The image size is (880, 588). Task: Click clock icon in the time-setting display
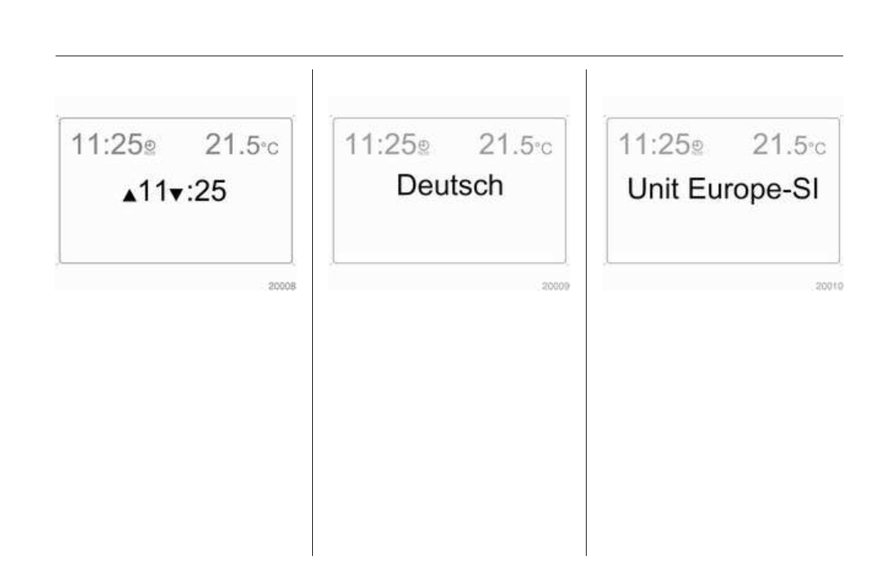tap(149, 149)
